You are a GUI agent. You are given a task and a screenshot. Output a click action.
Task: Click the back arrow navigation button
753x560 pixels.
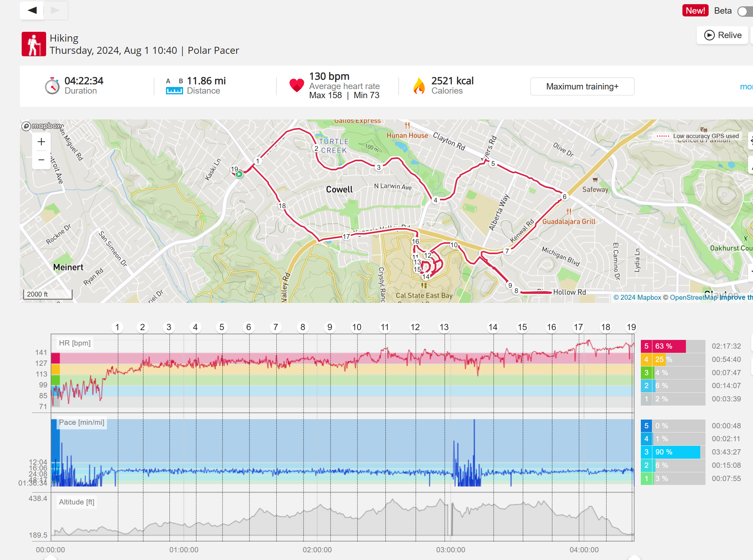click(x=32, y=10)
